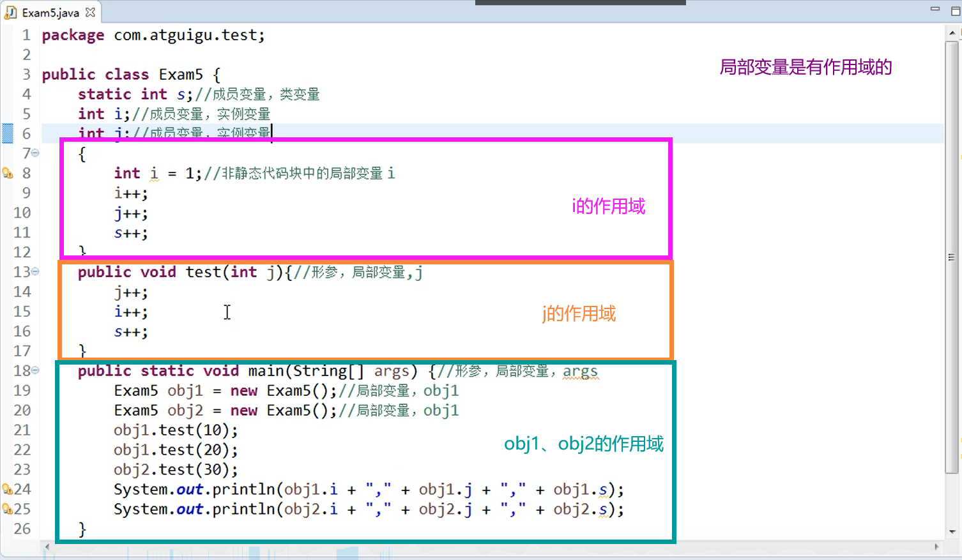
Task: Collapse the code block at line 7
Action: tap(35, 153)
